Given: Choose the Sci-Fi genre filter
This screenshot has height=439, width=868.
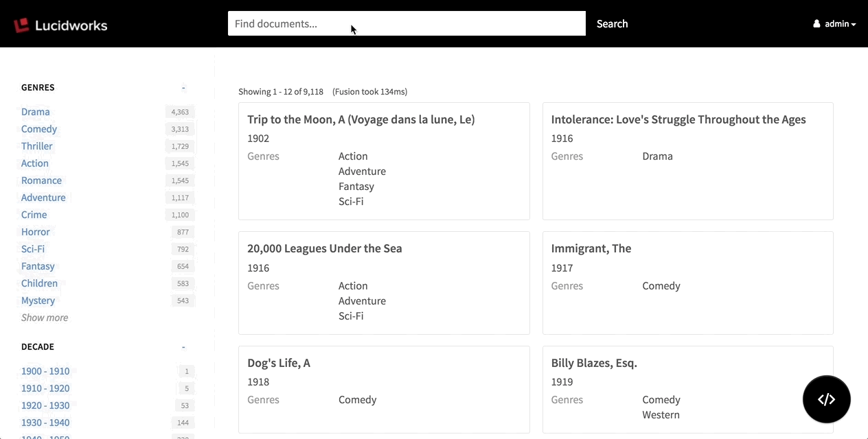Looking at the screenshot, I should [33, 249].
